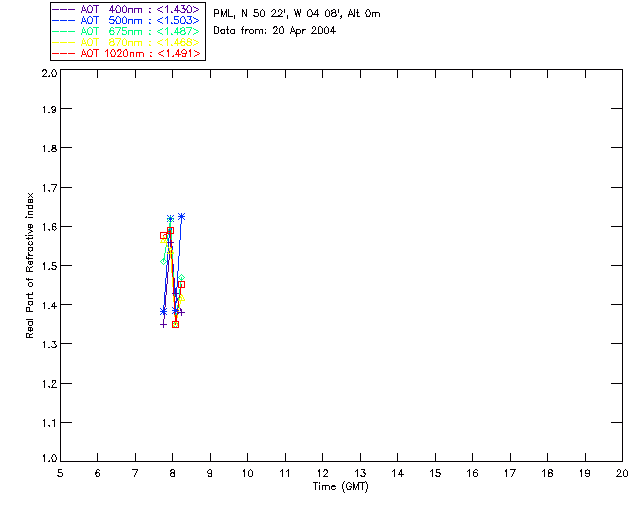Screen dimensions: 640x512
Task: Click the legend value <1.487>
Action: (x=178, y=31)
